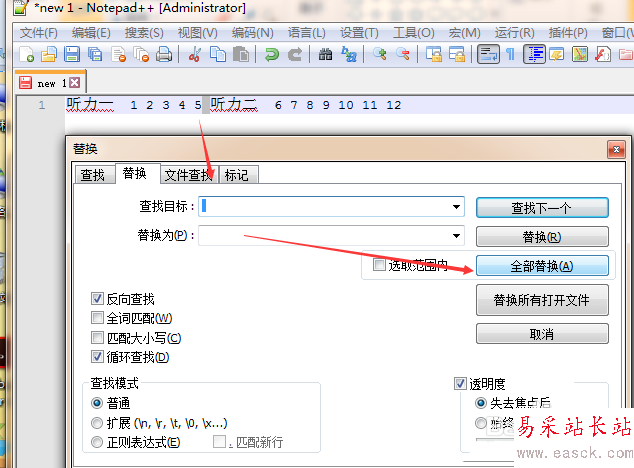Enable 匹配大小写(C) checkbox

(97, 337)
